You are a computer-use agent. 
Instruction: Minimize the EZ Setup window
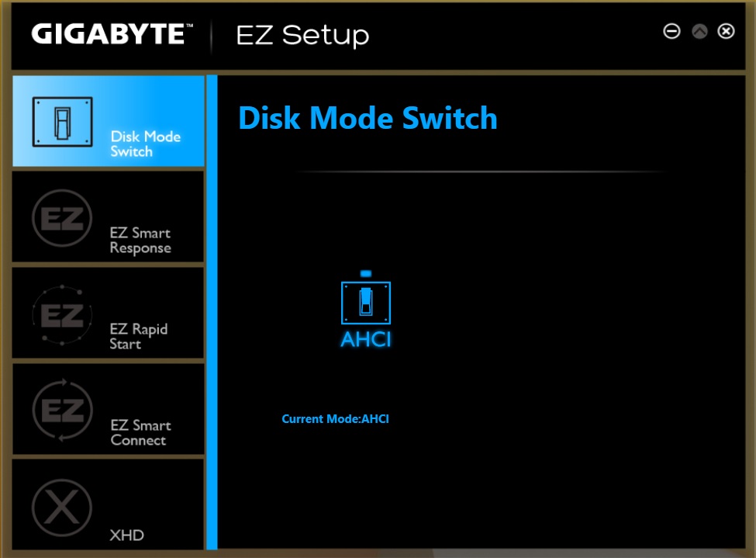click(672, 32)
